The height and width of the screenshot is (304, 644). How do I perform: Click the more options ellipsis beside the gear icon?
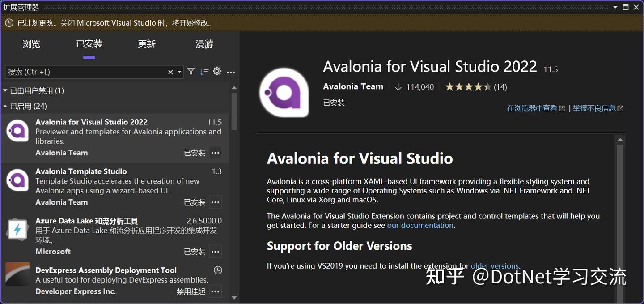231,71
